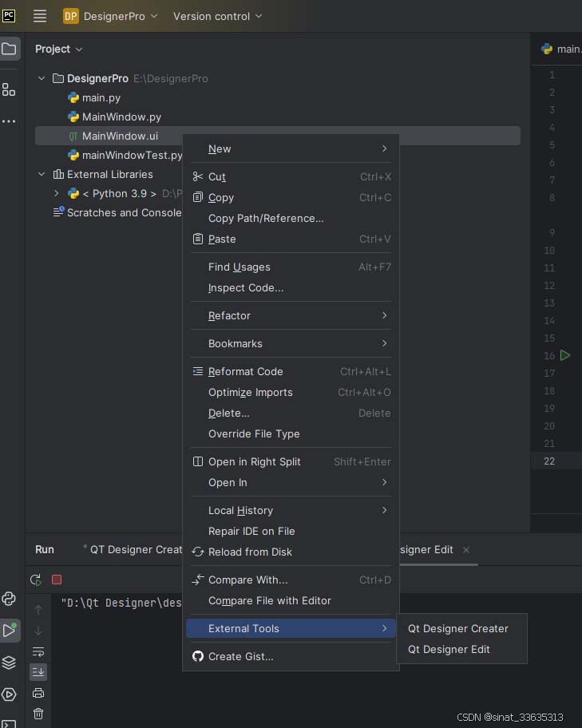
Task: Clear all console output trash icon
Action: coord(38,714)
